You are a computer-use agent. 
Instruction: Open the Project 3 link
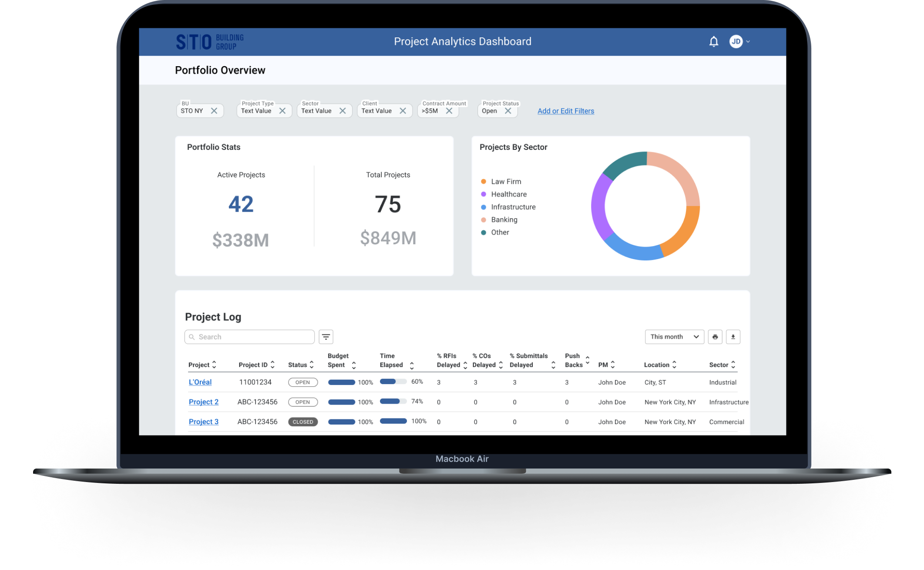tap(204, 422)
